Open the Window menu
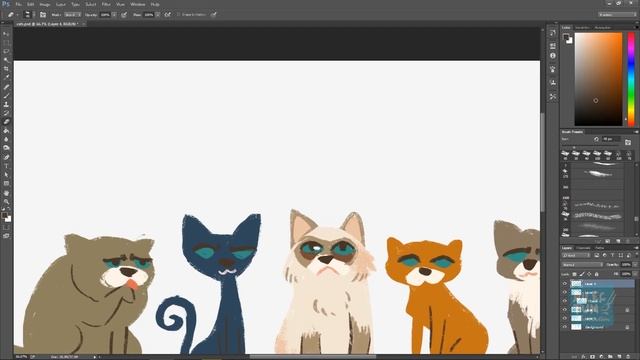The image size is (640, 360). point(138,4)
